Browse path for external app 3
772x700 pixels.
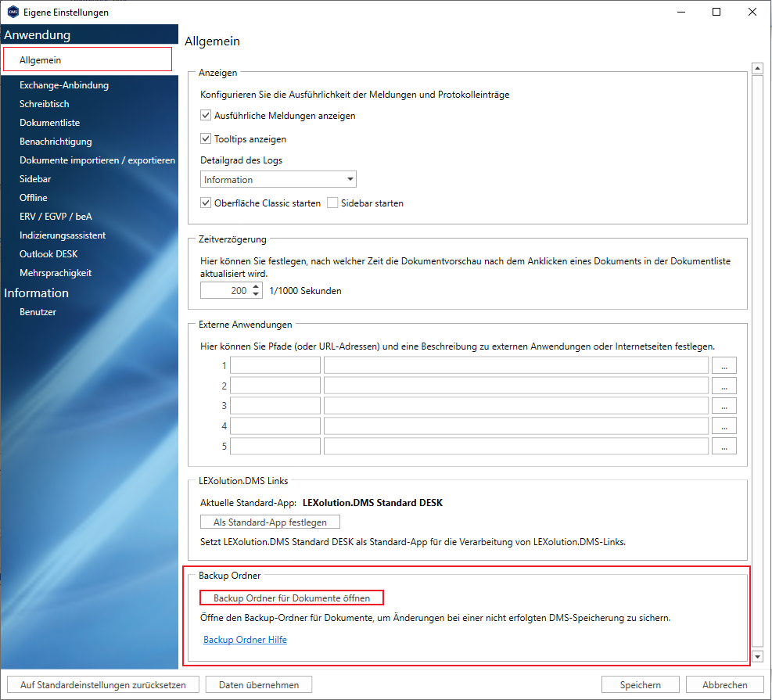pyautogui.click(x=724, y=406)
